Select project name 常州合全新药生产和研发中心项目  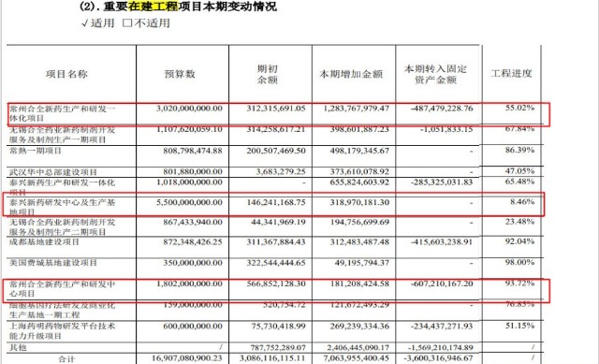[x=62, y=289]
